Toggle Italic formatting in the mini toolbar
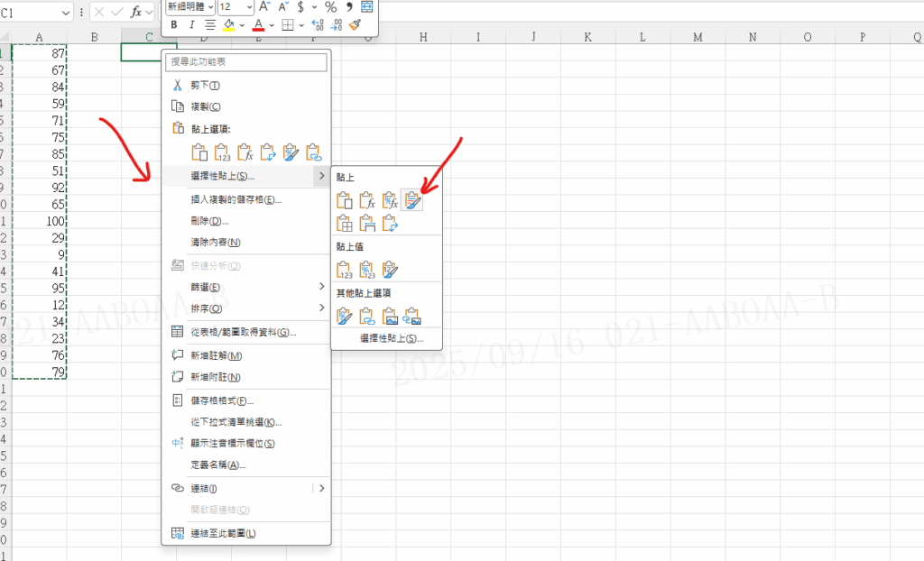Screen dimensions: 924x561 191,25
